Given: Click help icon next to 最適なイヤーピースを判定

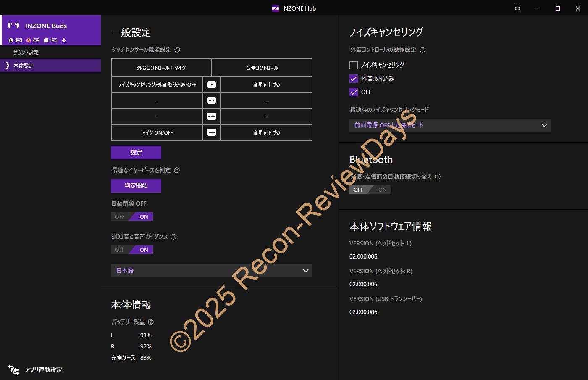Looking at the screenshot, I should pos(177,170).
